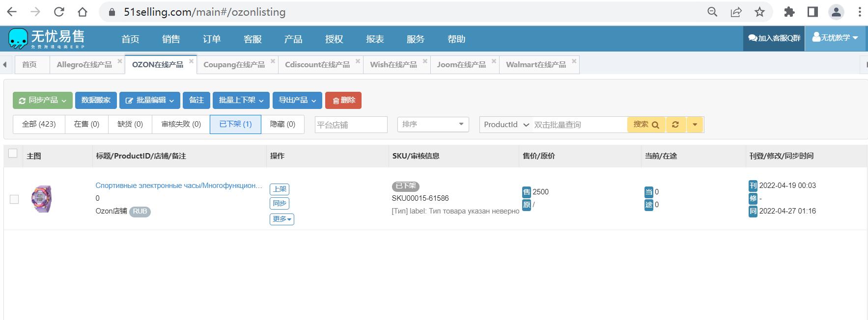Open the 报表 top menu
This screenshot has height=320, width=868.
tap(375, 39)
